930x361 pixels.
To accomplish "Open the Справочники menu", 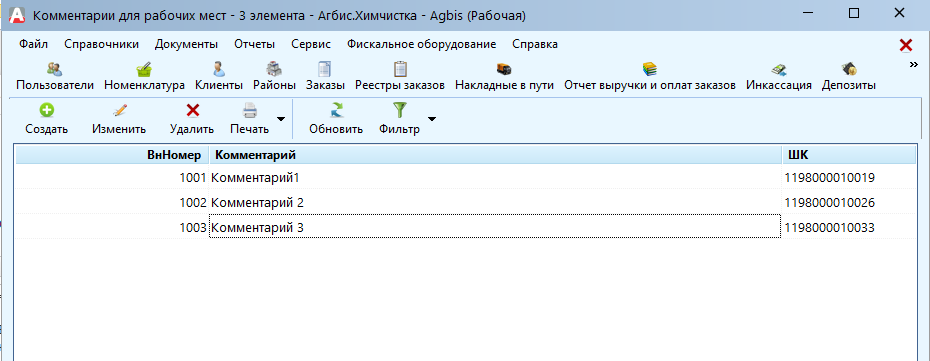I will (101, 44).
